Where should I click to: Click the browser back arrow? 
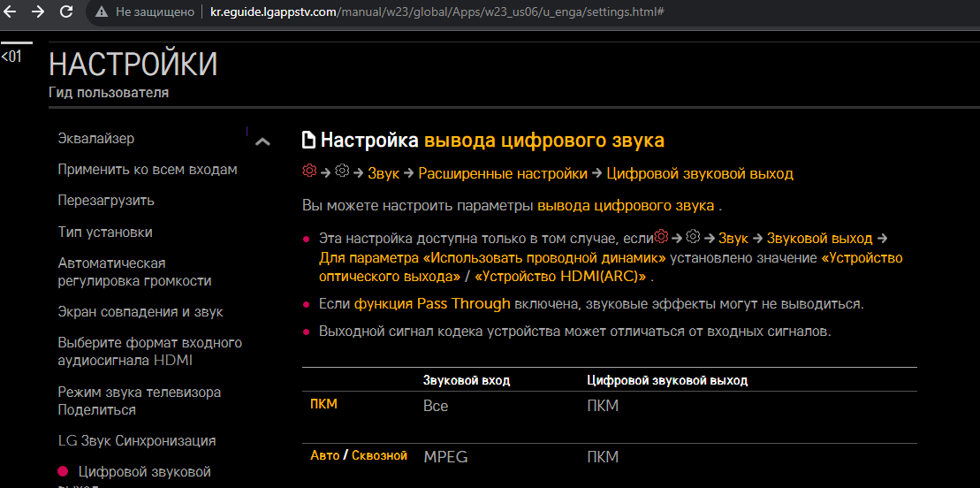tap(11, 12)
